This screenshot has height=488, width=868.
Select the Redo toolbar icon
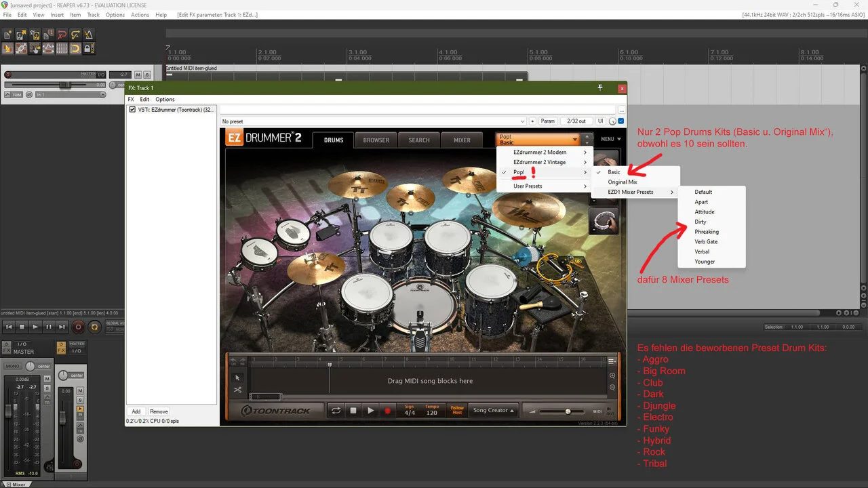point(75,35)
